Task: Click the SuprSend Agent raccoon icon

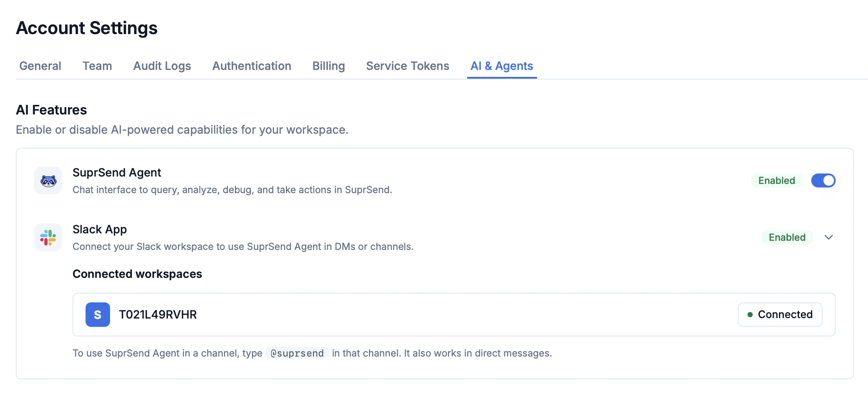Action: click(x=48, y=180)
